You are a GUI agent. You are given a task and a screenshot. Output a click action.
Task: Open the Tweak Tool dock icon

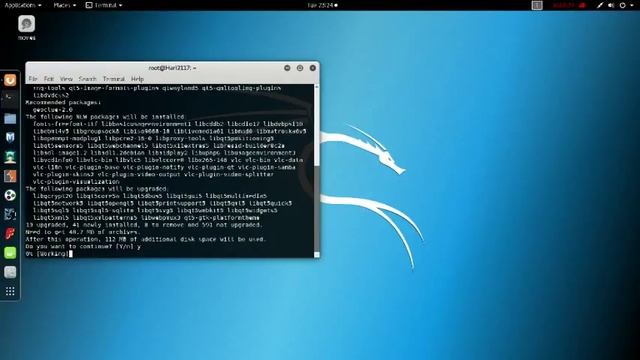coord(10,272)
